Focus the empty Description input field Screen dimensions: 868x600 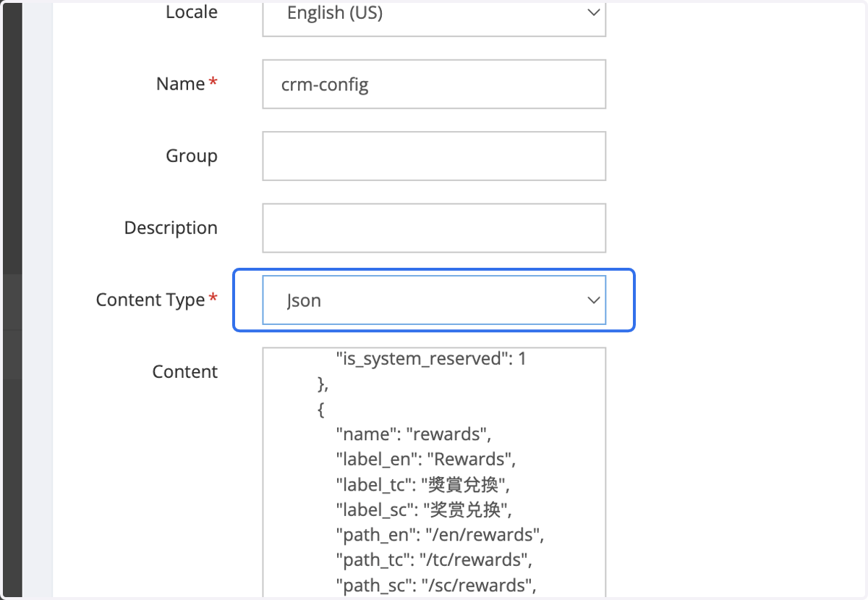coord(434,228)
